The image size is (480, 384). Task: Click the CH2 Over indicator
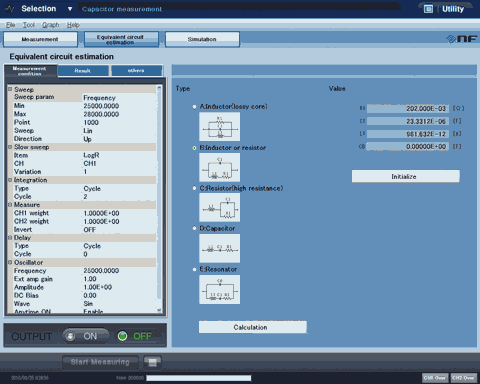pos(463,378)
